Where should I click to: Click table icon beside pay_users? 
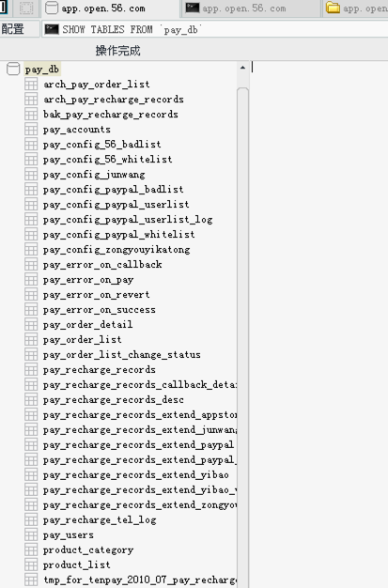coord(31,534)
